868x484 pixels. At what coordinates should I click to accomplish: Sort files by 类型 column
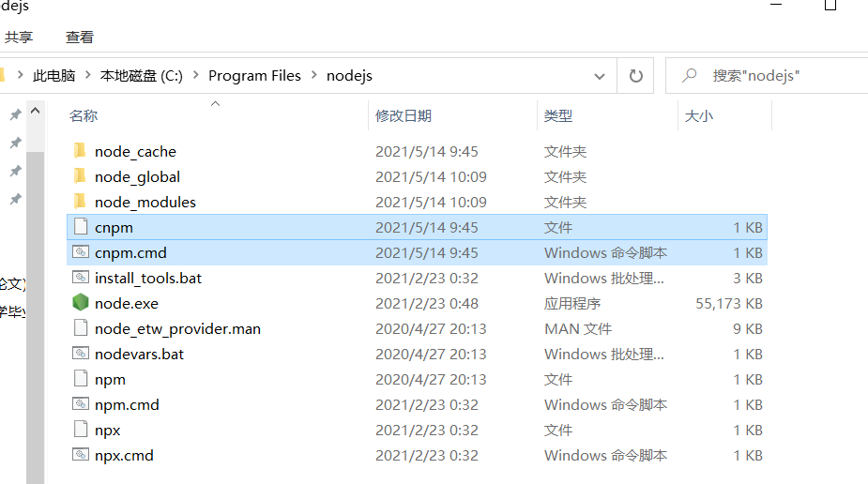coord(558,115)
